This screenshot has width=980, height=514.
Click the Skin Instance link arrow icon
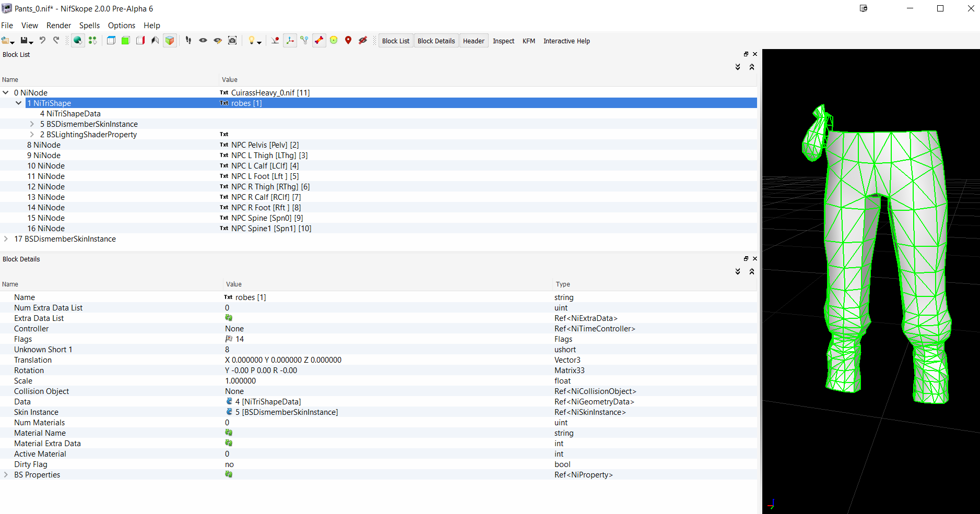(x=229, y=412)
